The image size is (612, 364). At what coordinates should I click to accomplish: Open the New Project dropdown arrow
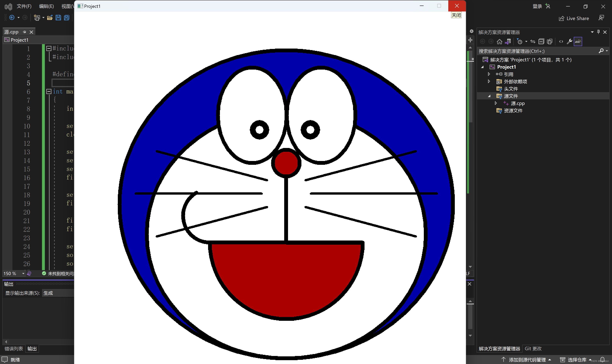[x=43, y=18]
